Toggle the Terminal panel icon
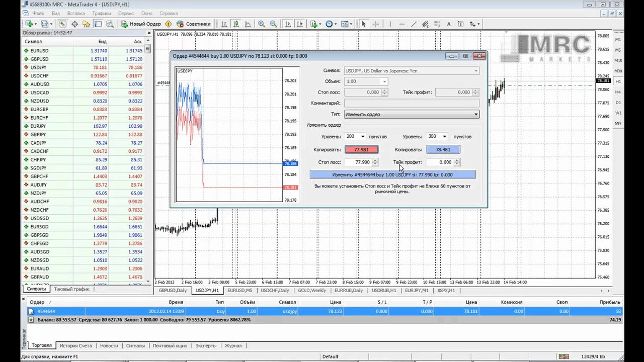The width and height of the screenshot is (644, 362). pos(98,24)
